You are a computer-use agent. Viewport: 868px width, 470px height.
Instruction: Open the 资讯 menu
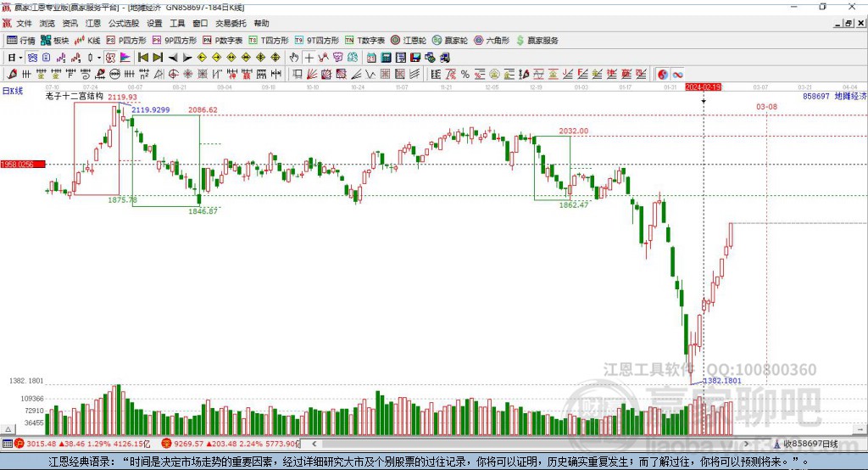70,23
